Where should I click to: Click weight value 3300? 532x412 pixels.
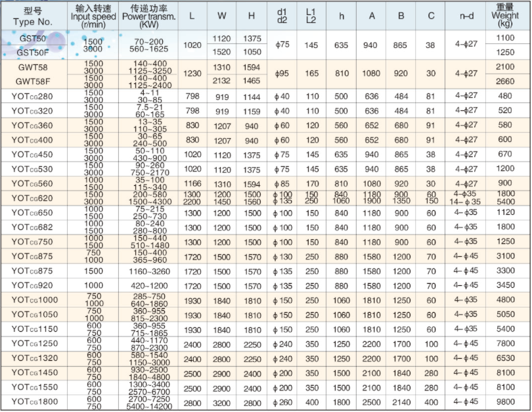coord(506,271)
